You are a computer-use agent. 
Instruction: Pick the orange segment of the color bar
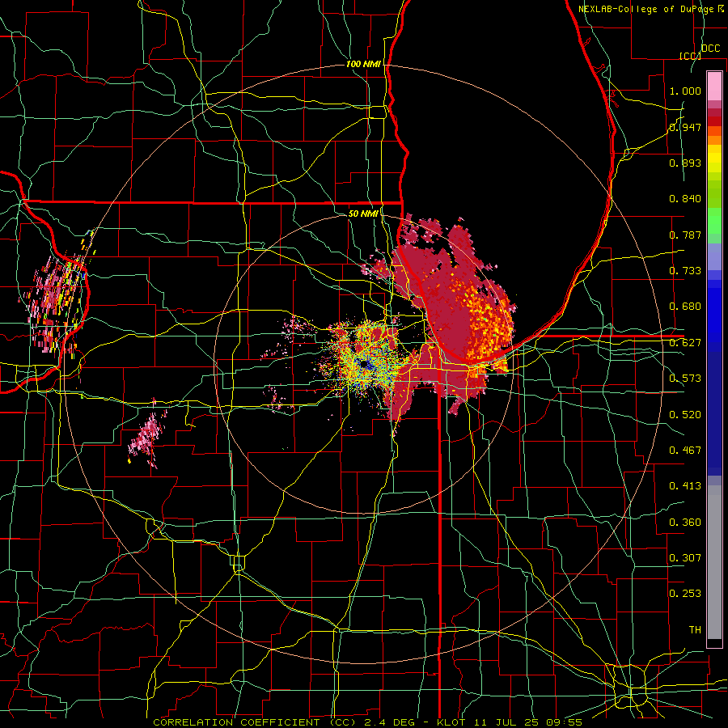point(714,140)
